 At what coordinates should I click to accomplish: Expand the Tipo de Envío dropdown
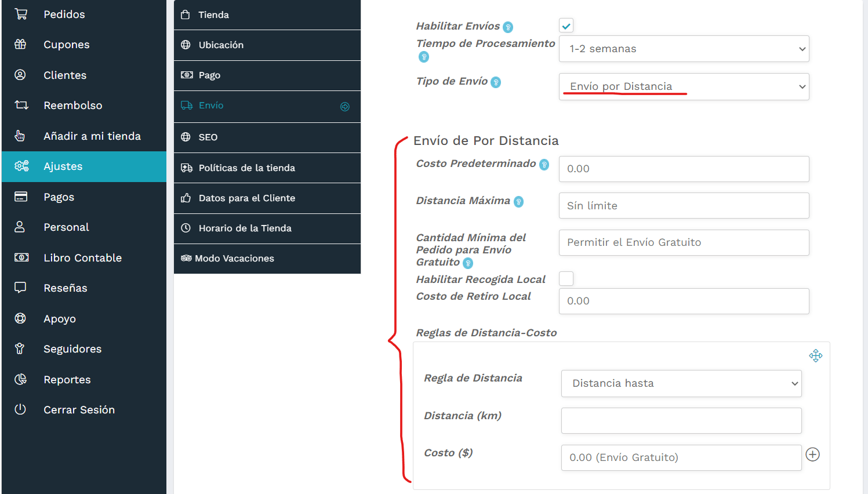coord(684,86)
